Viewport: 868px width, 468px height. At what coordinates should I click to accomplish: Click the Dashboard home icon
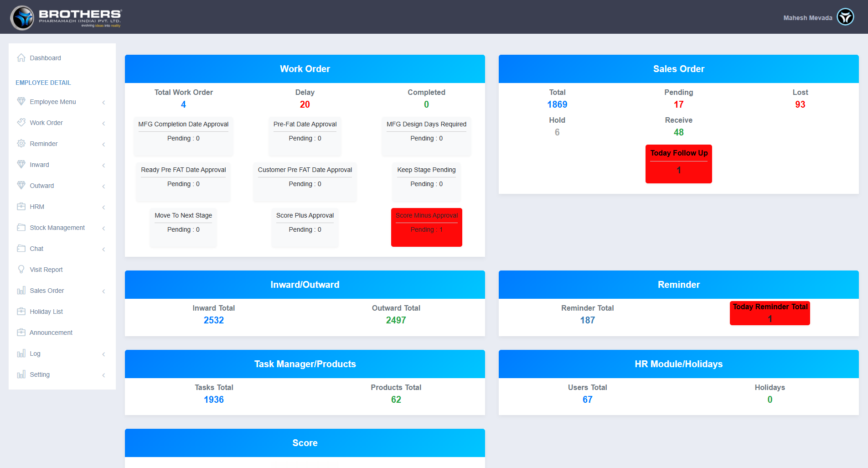tap(21, 58)
